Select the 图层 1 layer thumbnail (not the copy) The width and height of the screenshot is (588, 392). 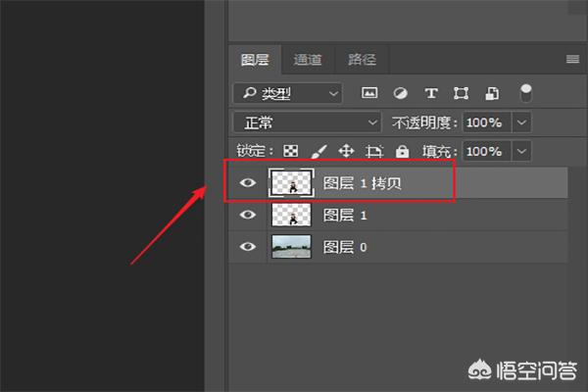[291, 215]
